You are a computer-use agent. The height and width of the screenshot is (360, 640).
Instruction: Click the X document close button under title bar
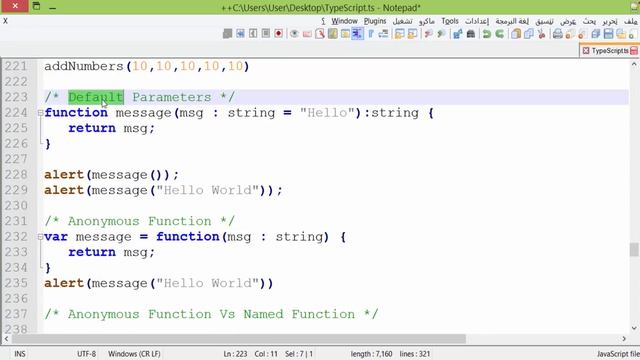coord(5,21)
